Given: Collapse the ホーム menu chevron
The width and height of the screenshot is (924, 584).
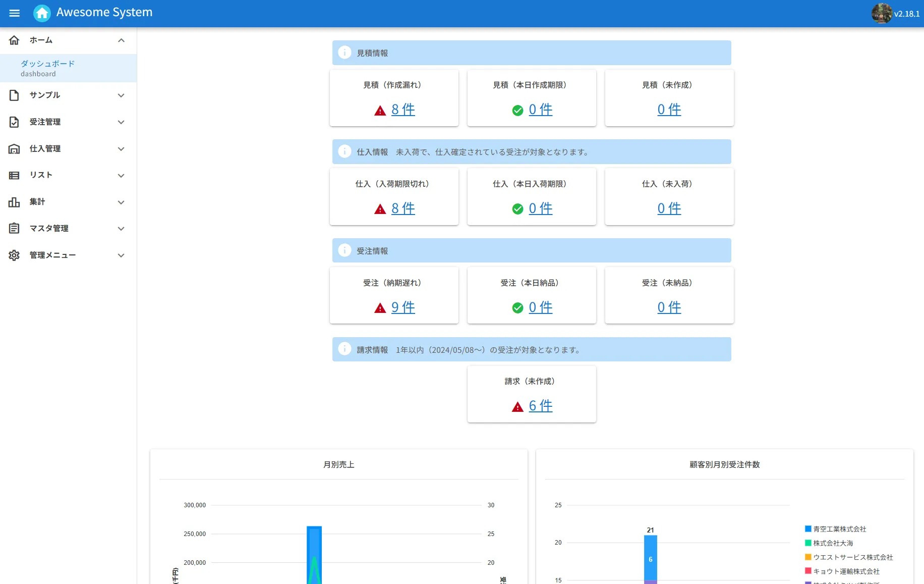Looking at the screenshot, I should 121,40.
